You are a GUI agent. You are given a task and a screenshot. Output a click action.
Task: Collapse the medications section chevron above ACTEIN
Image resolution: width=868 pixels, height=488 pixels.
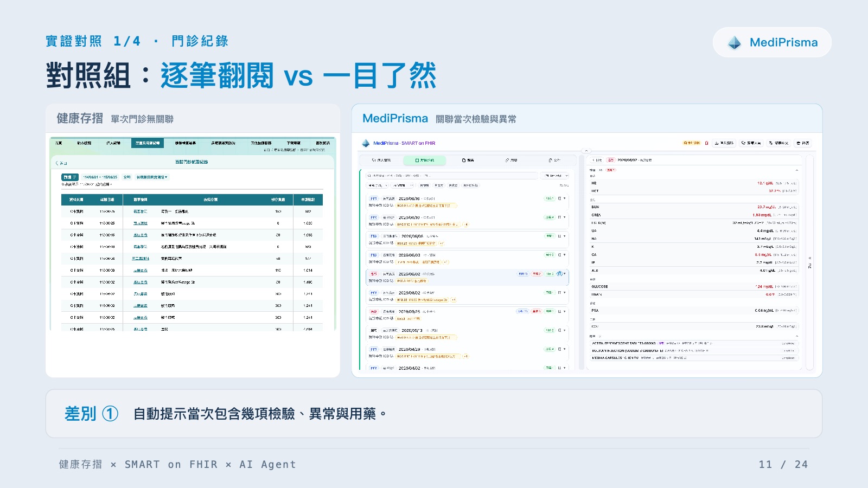(797, 336)
